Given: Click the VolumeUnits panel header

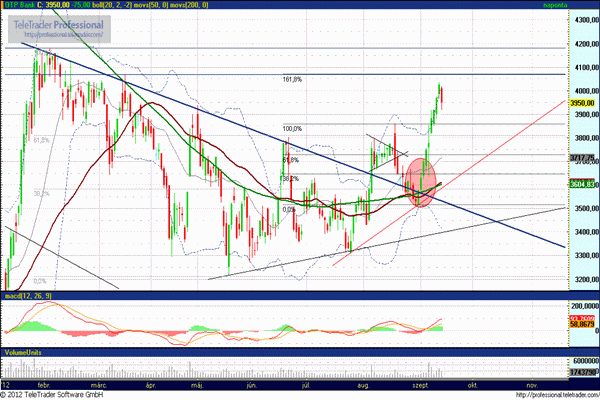Looking at the screenshot, I should [23, 352].
